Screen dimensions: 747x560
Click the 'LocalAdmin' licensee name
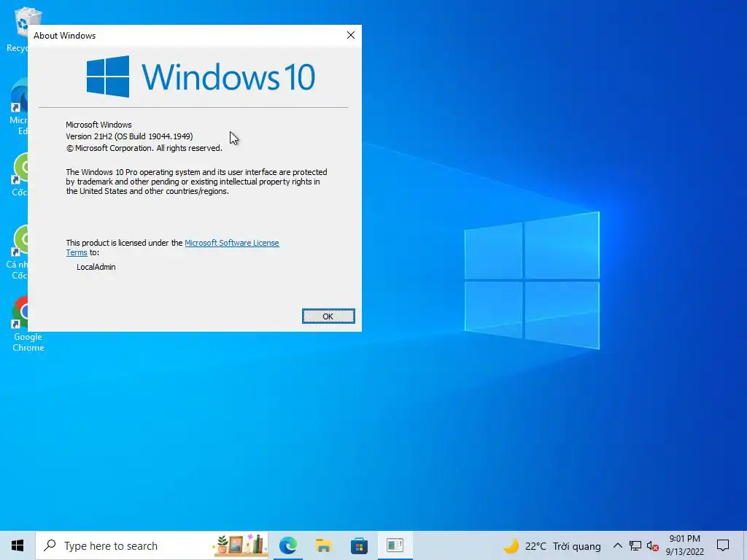click(x=96, y=267)
